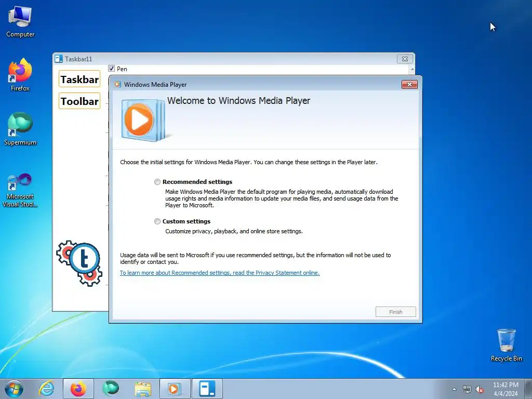The image size is (532, 399).
Task: Show hidden system tray icons
Action: 454,389
